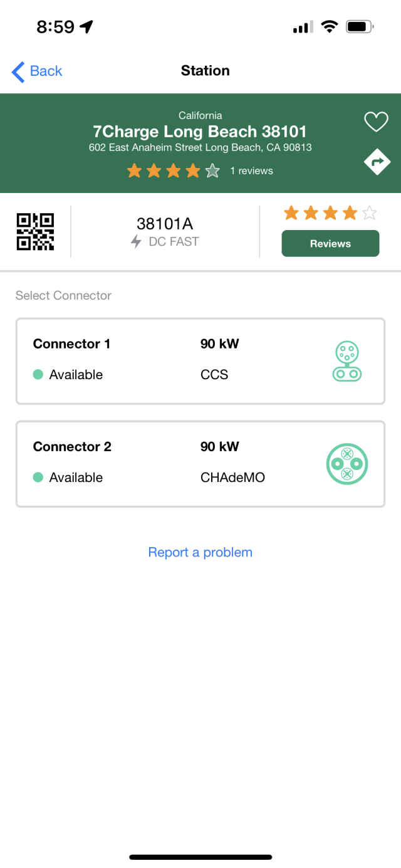Open directions via the navigation arrow icon
The image size is (401, 868).
377,161
